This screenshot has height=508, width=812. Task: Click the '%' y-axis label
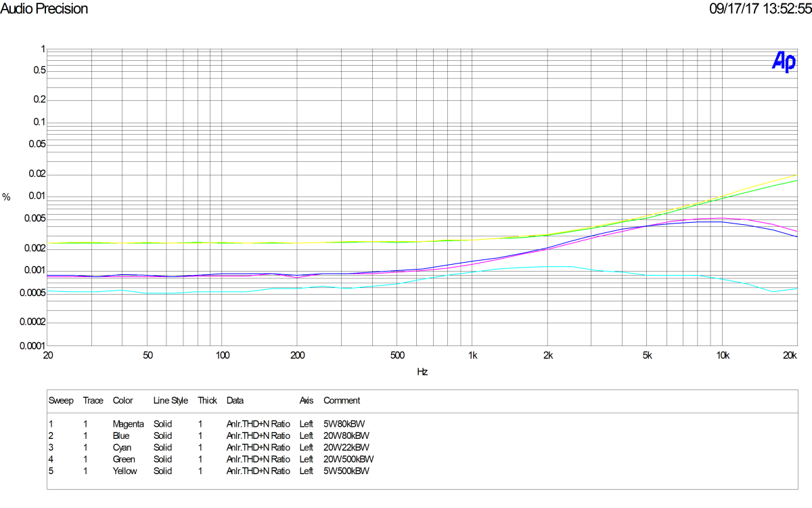(x=7, y=197)
